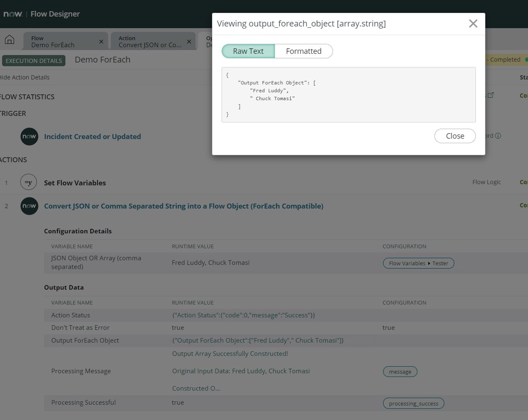Open the Output ForEach Object runtime value
The height and width of the screenshot is (420, 528).
tap(258, 341)
